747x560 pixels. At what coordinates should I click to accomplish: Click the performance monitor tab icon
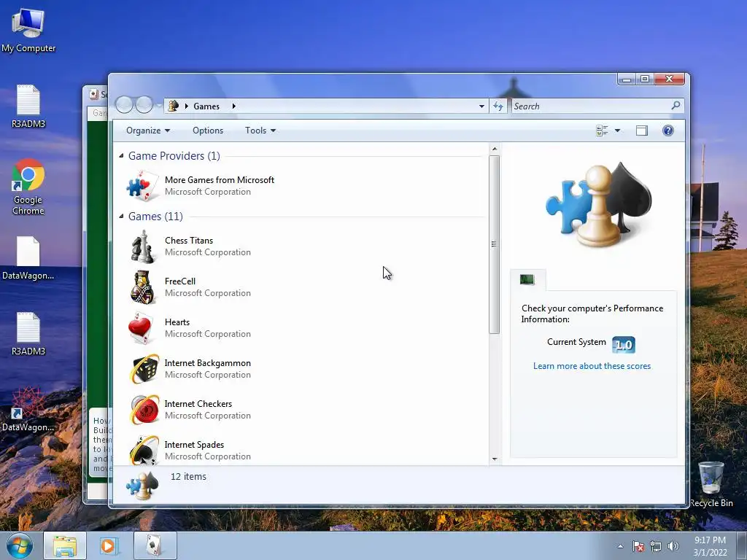pyautogui.click(x=527, y=279)
